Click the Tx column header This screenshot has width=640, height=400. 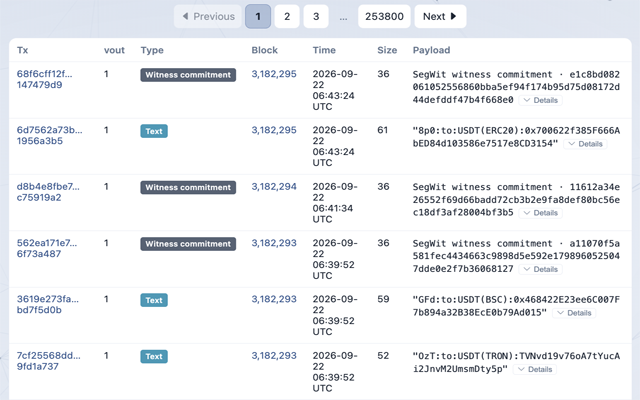[22, 50]
